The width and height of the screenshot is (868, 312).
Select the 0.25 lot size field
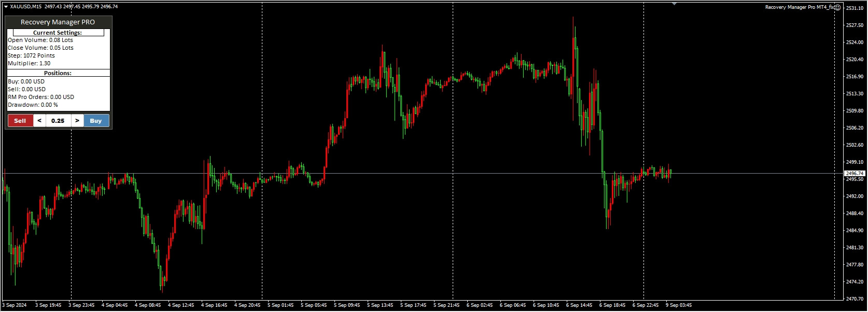pyautogui.click(x=58, y=121)
